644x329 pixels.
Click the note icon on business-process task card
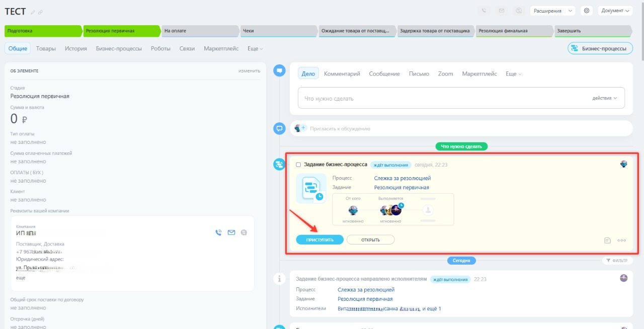[x=607, y=240]
